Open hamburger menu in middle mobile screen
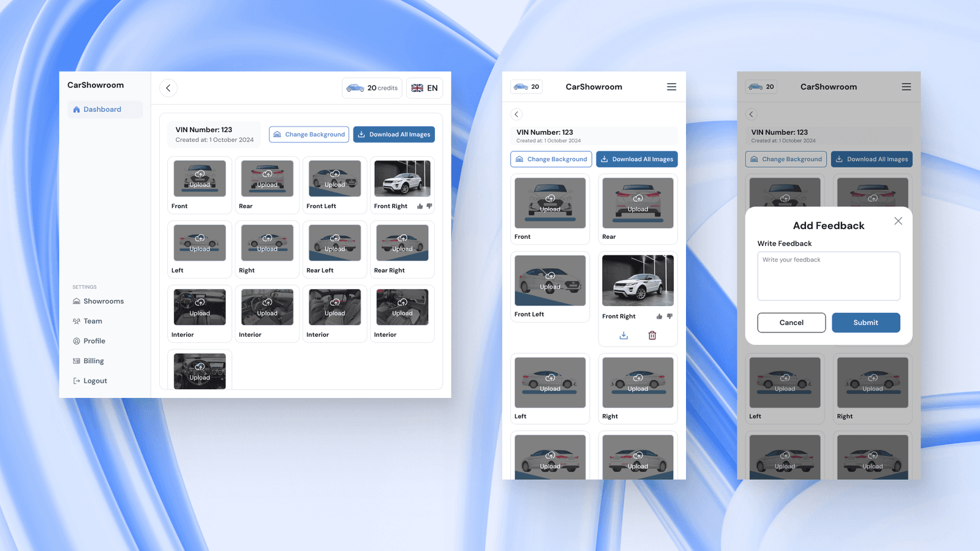 (x=672, y=87)
